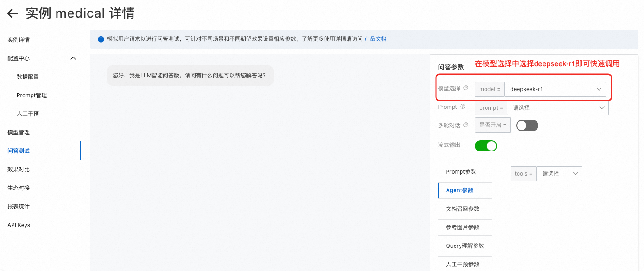Click the 'model =' prefix label
Screen dimensions: 644x271
point(490,89)
